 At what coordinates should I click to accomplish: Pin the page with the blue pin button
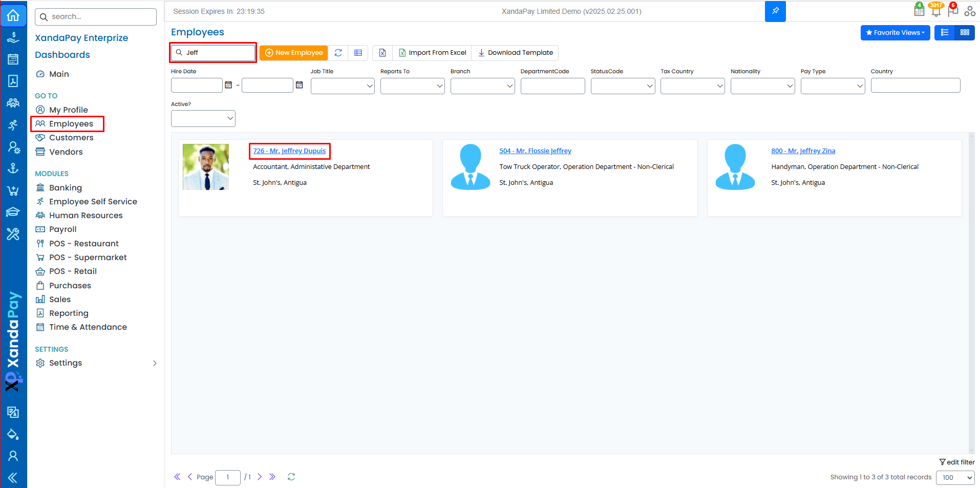(775, 11)
